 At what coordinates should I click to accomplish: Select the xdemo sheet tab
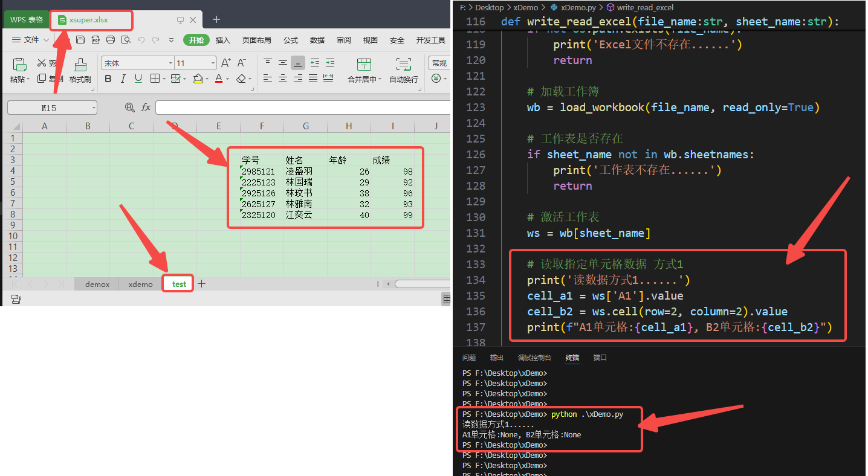[141, 284]
